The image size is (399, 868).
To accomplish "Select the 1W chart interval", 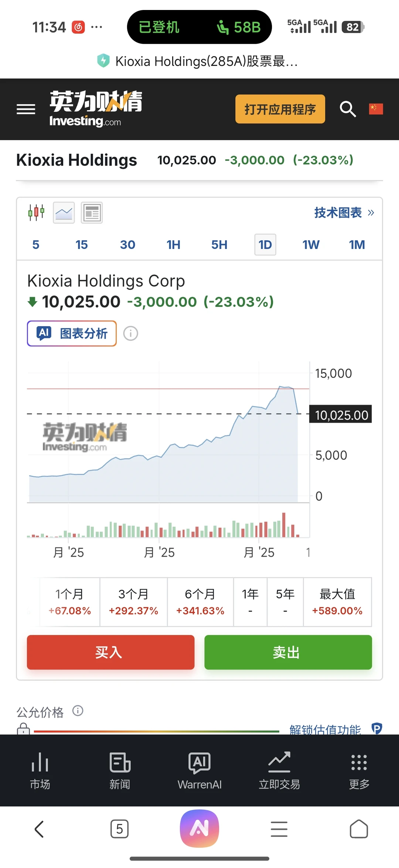I will click(x=311, y=245).
